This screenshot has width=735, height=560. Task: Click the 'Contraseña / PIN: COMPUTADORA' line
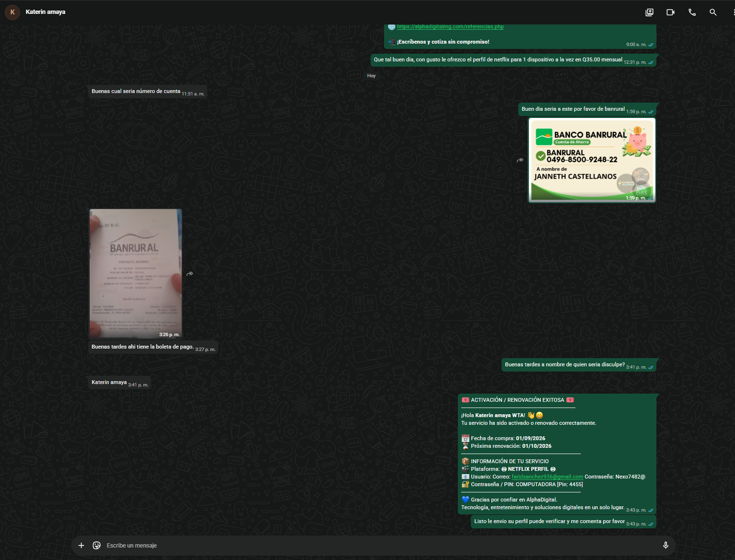(522, 484)
